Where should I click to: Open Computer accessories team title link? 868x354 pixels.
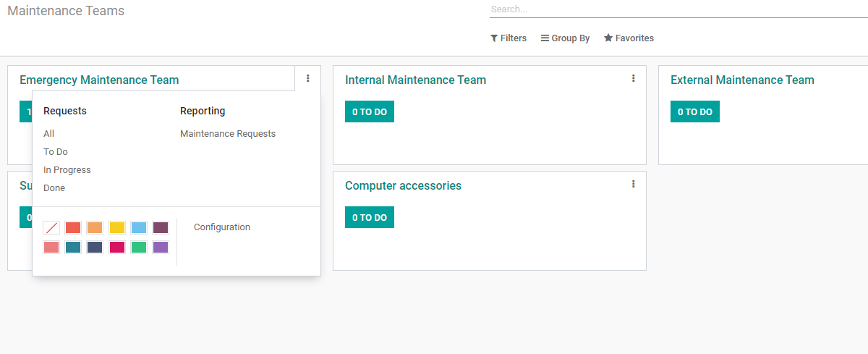pyautogui.click(x=403, y=186)
